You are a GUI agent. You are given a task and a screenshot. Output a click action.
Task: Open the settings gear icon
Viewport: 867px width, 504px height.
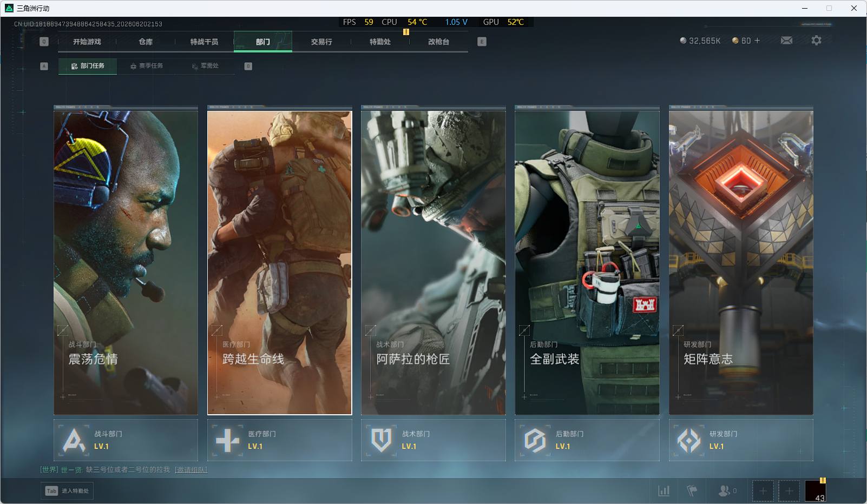816,41
